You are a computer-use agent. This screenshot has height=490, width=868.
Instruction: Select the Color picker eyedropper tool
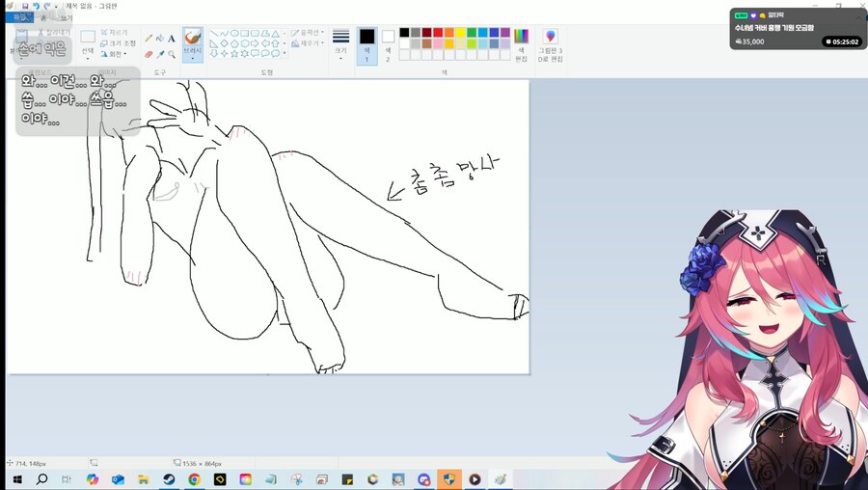[160, 54]
